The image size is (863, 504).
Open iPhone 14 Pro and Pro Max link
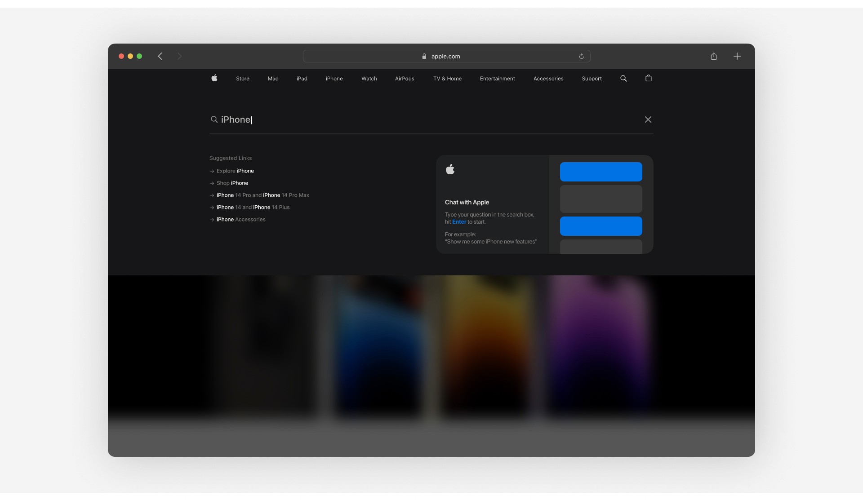pyautogui.click(x=259, y=195)
